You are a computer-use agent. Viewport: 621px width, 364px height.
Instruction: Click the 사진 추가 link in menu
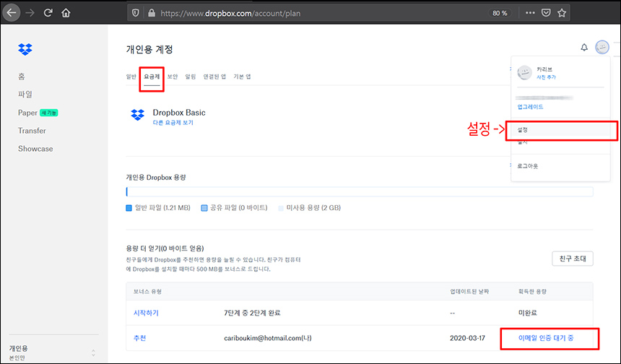(546, 77)
